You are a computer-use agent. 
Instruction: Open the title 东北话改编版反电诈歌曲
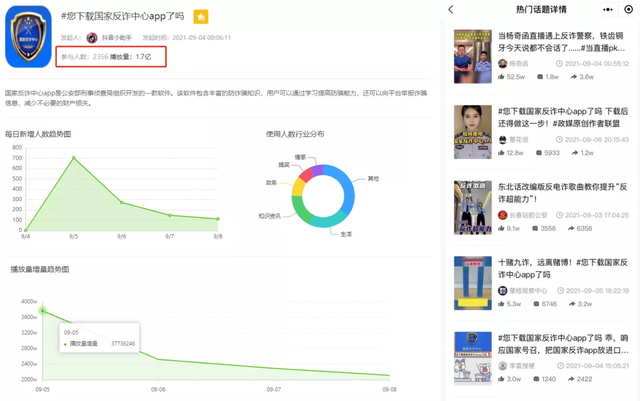tap(562, 193)
